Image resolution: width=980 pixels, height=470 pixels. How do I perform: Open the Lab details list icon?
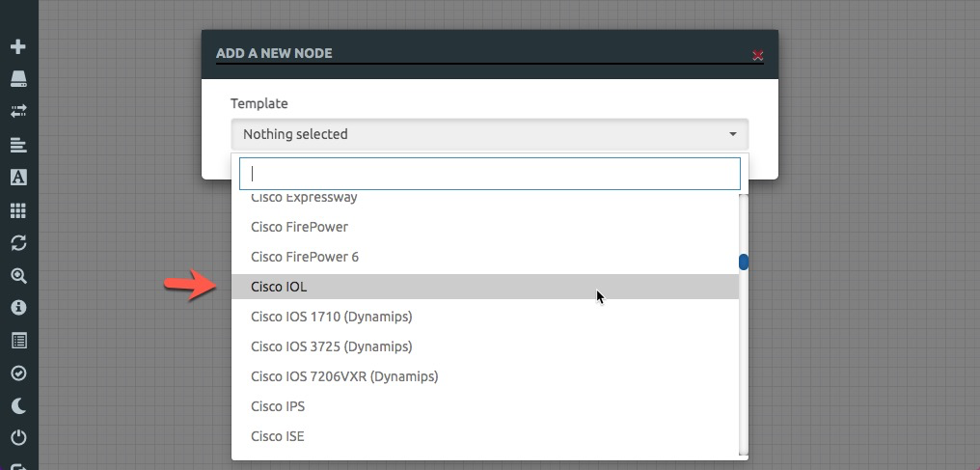(18, 341)
